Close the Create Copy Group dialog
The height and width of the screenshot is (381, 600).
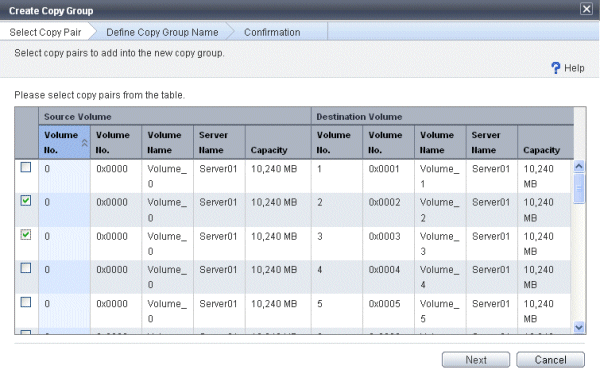point(586,8)
